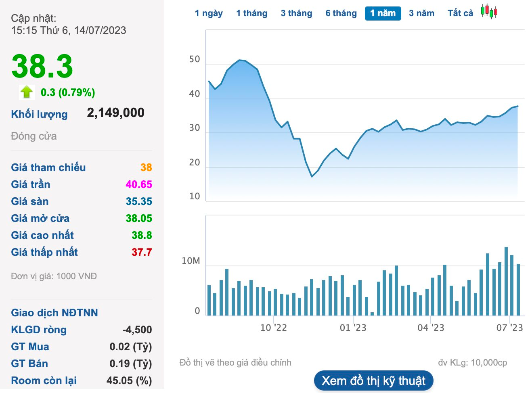Open Xem đồ thị kỹ thuật button
532x393 pixels.
(x=374, y=380)
